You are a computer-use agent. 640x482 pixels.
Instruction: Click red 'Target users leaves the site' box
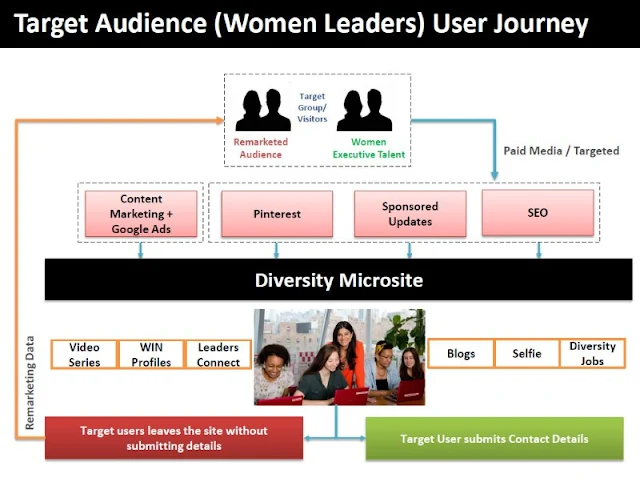pyautogui.click(x=174, y=438)
